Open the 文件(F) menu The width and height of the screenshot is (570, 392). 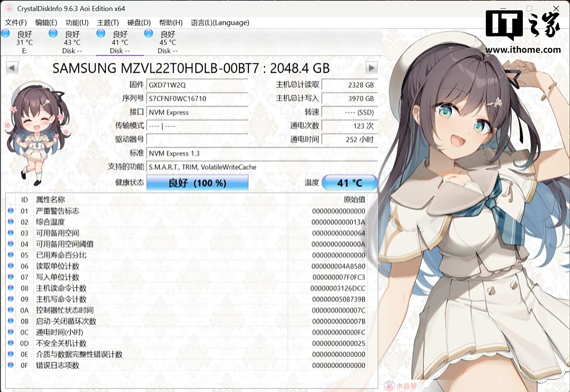(16, 22)
